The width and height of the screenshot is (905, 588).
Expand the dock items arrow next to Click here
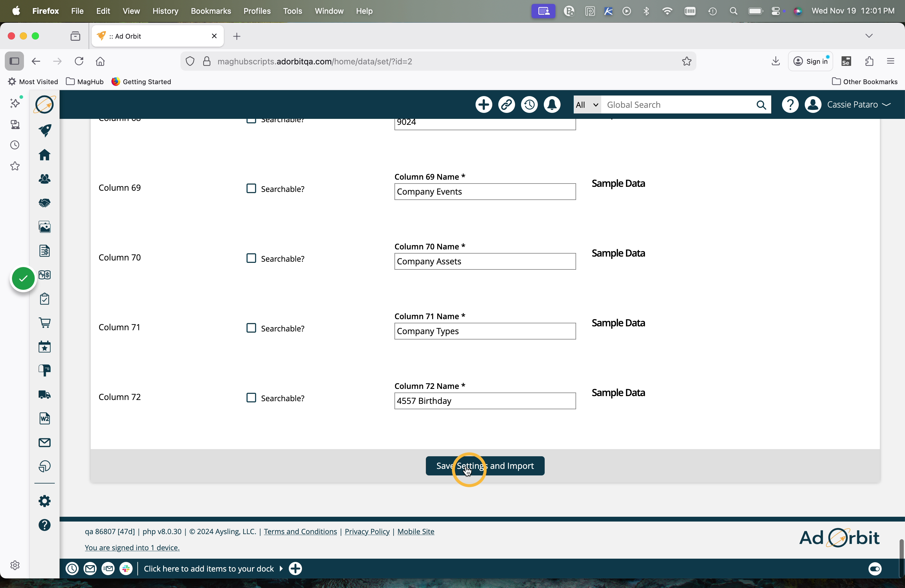[x=281, y=569]
